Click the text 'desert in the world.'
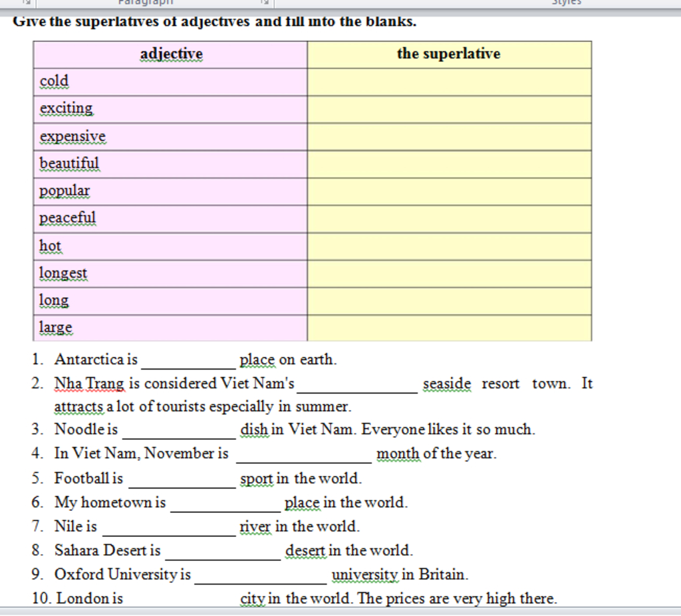 click(349, 550)
